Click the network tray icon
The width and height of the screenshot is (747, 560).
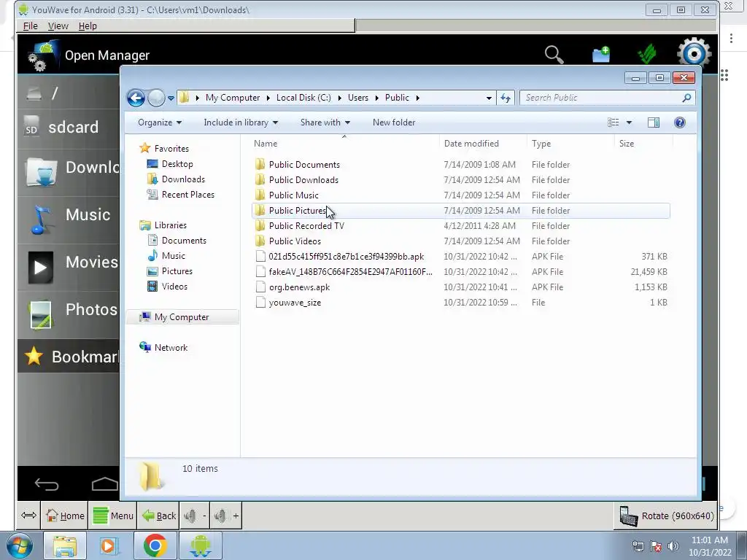pyautogui.click(x=638, y=546)
